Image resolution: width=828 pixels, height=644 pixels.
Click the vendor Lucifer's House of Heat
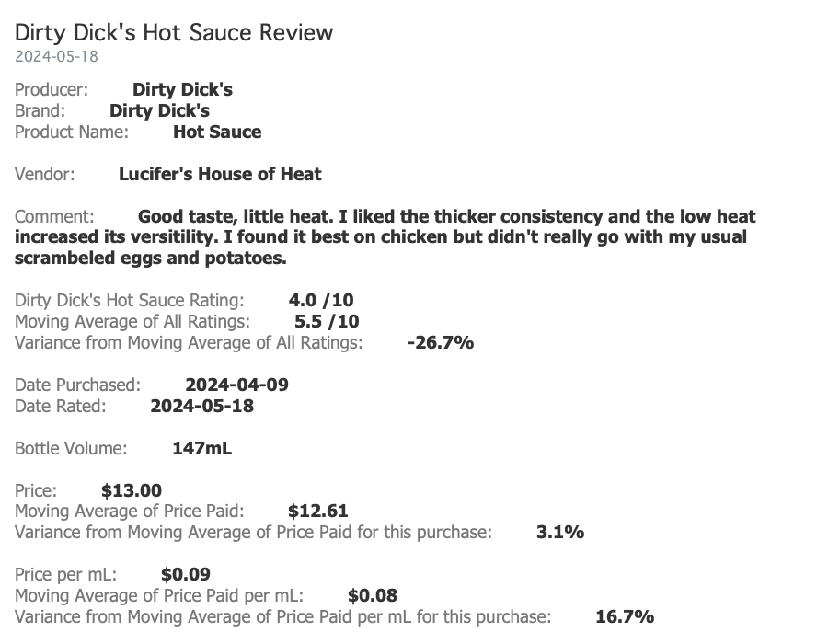[x=220, y=174]
